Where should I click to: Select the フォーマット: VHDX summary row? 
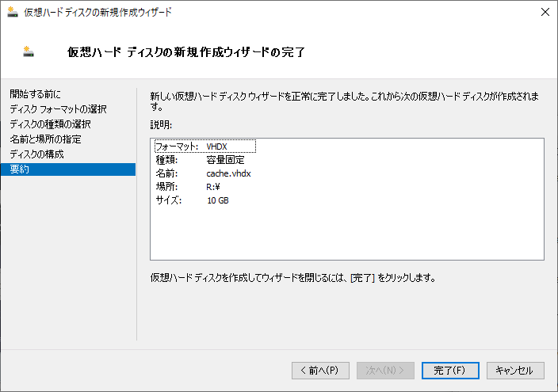point(205,147)
